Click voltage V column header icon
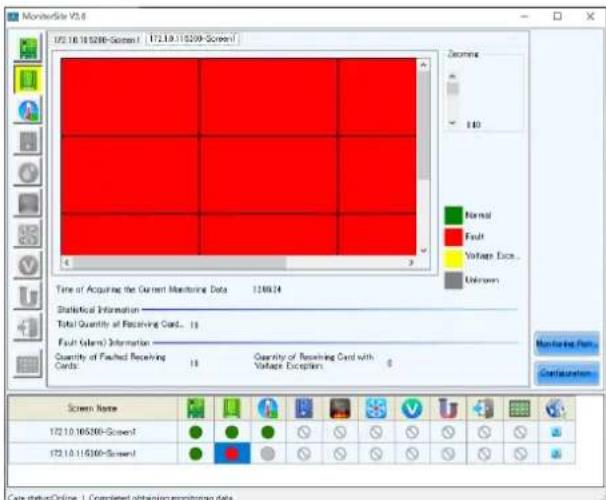 [412, 408]
